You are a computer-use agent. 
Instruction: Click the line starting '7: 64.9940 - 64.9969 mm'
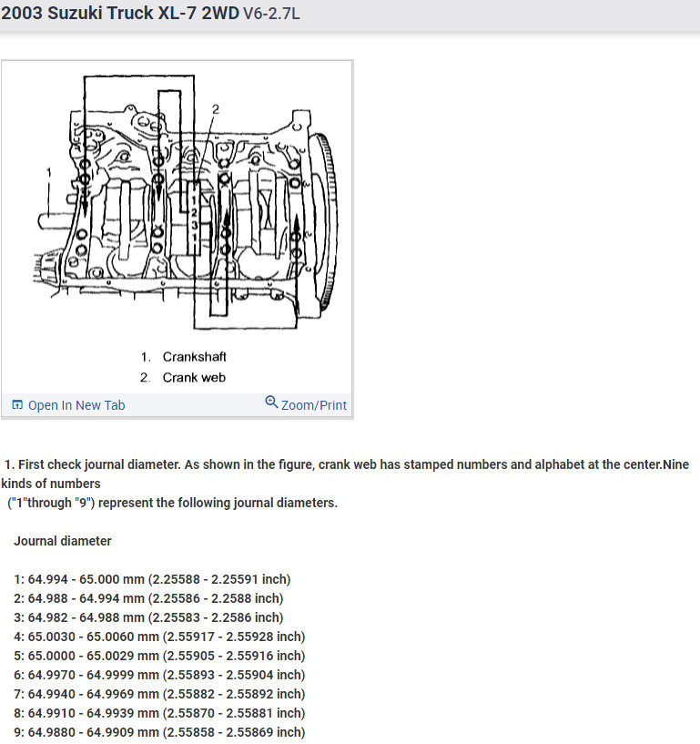[159, 694]
